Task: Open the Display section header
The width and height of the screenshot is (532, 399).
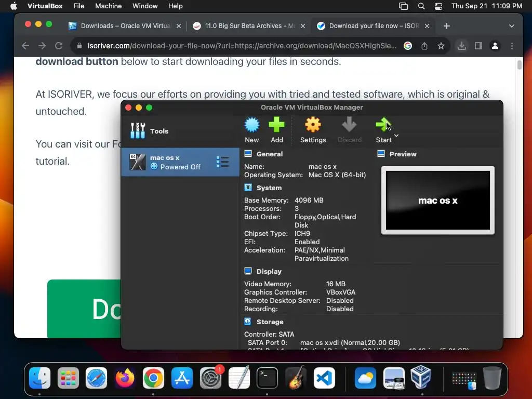Action: (269, 271)
